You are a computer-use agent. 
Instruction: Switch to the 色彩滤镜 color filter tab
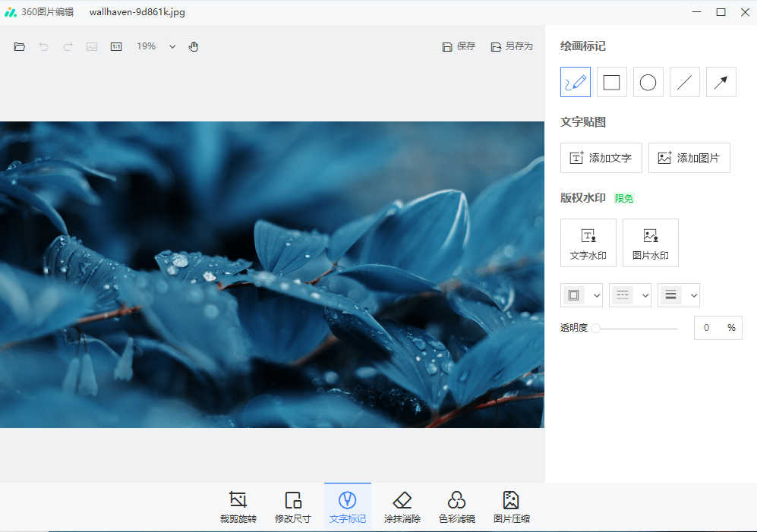point(457,507)
